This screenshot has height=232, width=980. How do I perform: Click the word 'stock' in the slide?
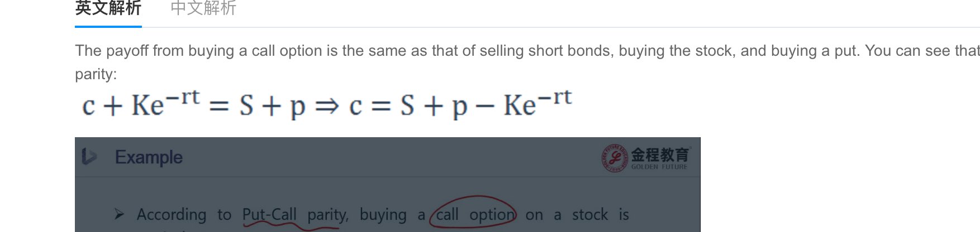pyautogui.click(x=589, y=214)
